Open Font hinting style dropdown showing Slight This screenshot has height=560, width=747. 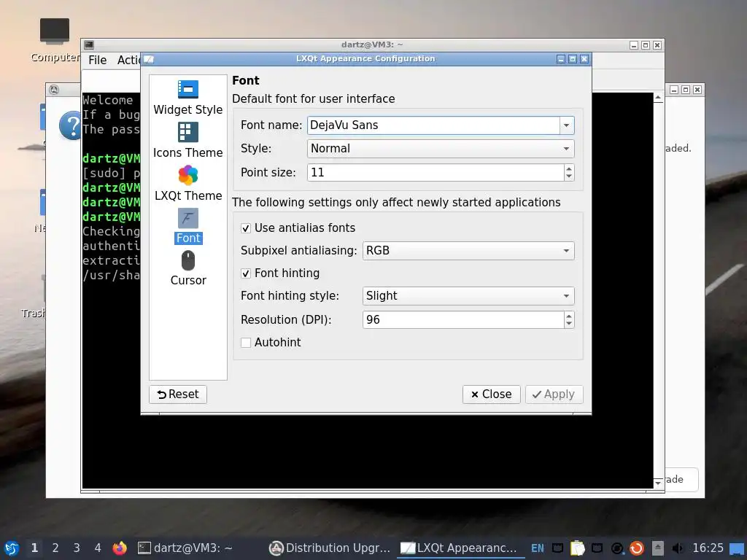(468, 296)
